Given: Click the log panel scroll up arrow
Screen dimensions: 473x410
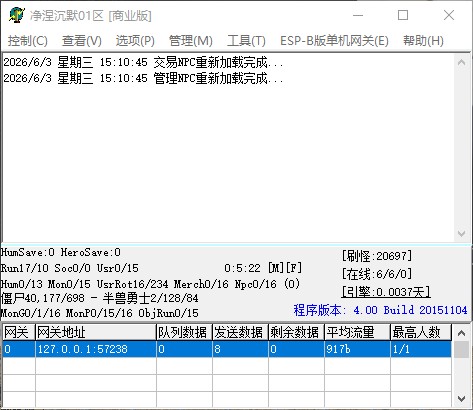Looking at the screenshot, I should [x=462, y=62].
